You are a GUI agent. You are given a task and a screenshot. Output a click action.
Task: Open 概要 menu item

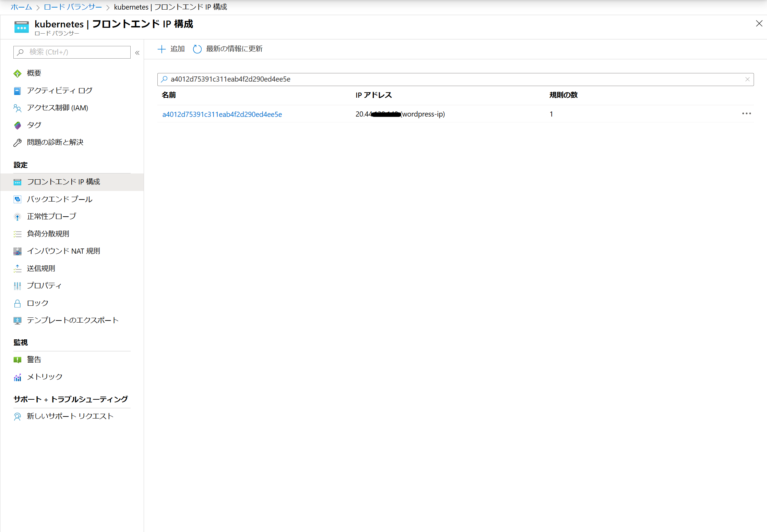pyautogui.click(x=72, y=73)
